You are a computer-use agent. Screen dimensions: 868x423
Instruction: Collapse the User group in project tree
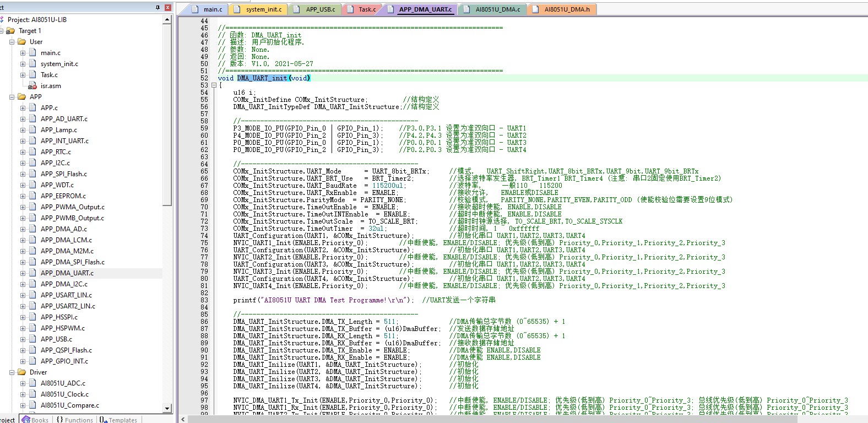[x=12, y=42]
